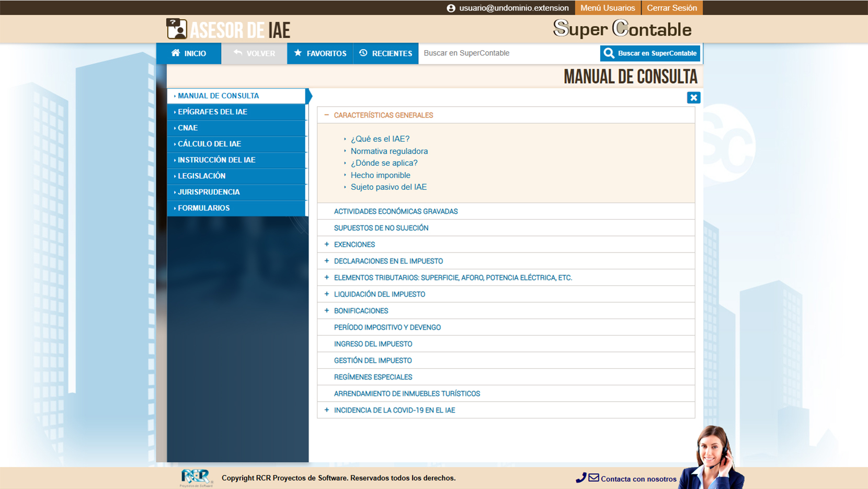Click the user account avatar icon
This screenshot has width=868, height=489.
pos(451,8)
